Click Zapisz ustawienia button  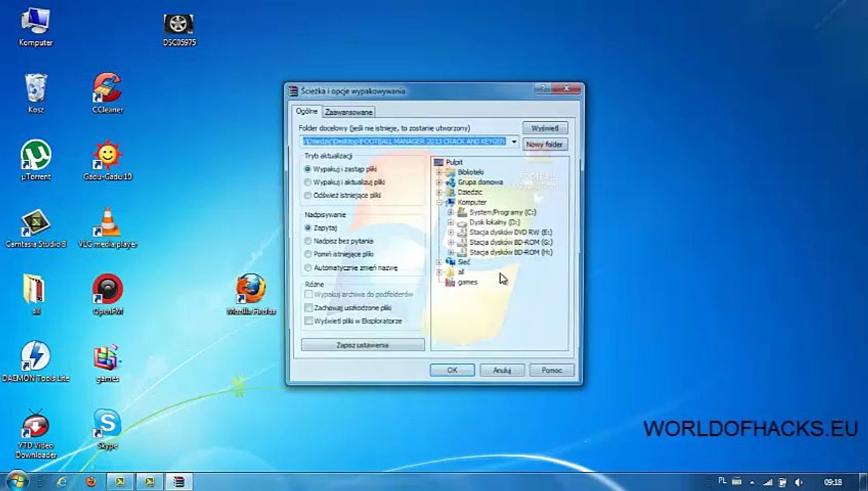pyautogui.click(x=362, y=345)
